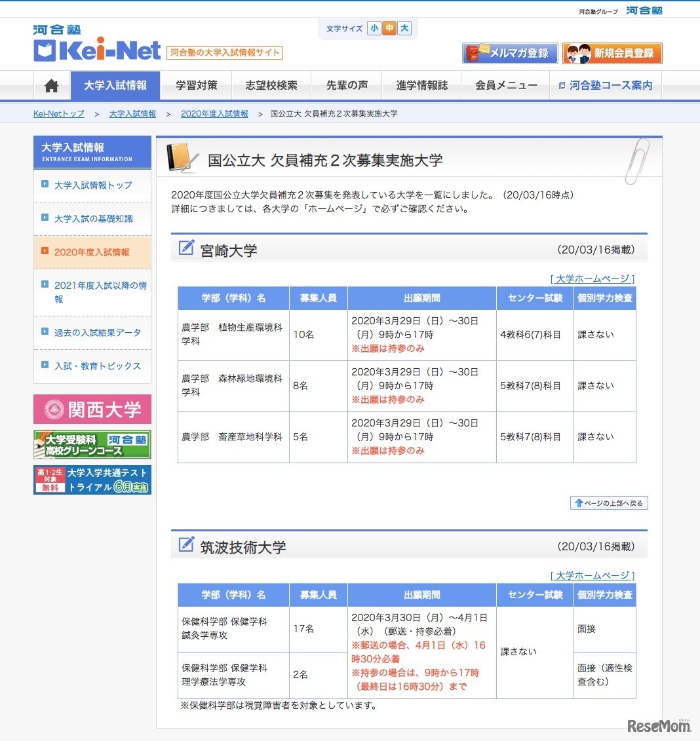The height and width of the screenshot is (741, 700).
Task: Open the 会員メニュー
Action: (x=505, y=85)
